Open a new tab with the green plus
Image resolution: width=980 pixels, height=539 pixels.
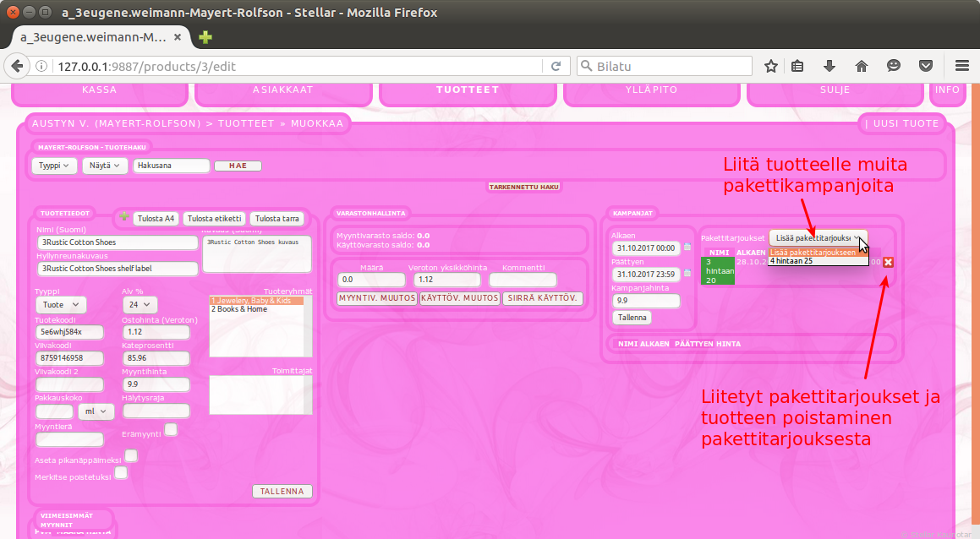point(205,37)
